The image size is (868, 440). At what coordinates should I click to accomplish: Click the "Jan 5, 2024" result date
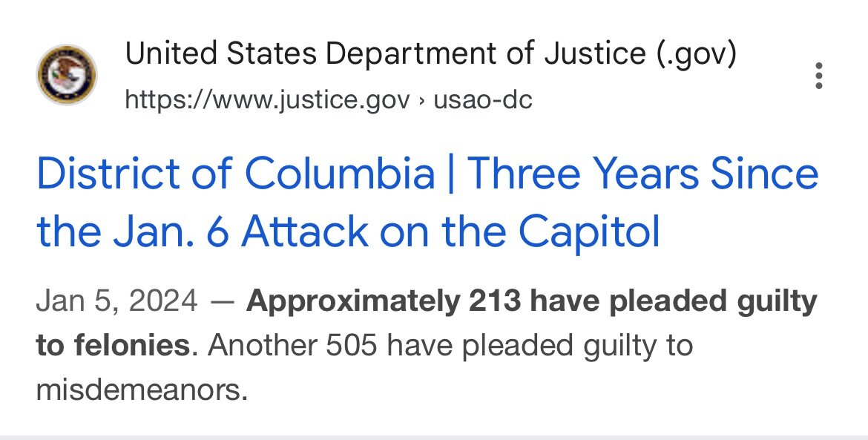(116, 302)
